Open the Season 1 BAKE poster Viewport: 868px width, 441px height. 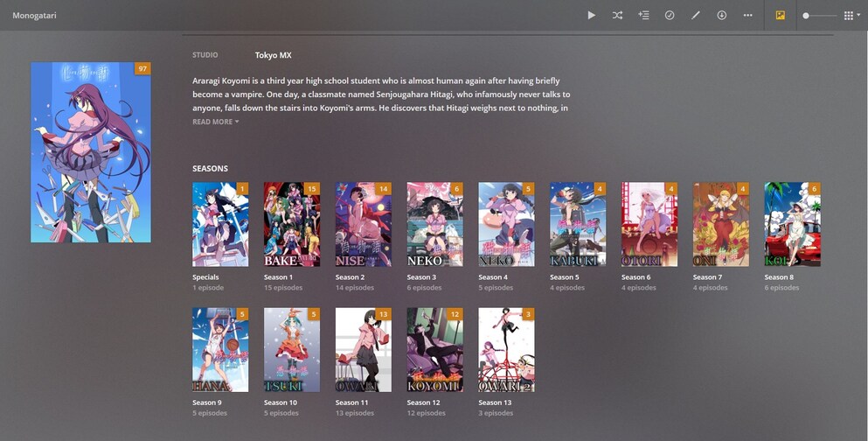click(292, 224)
